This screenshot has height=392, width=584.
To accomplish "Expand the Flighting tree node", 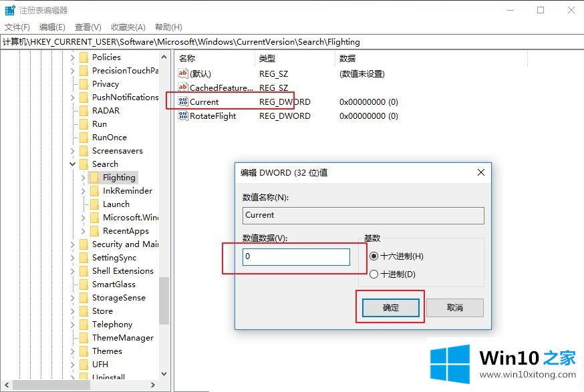I will point(83,178).
